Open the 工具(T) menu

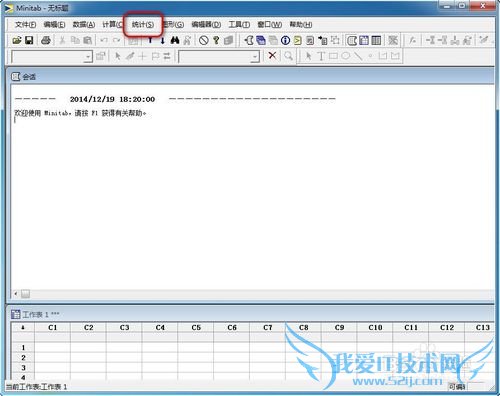pyautogui.click(x=239, y=25)
